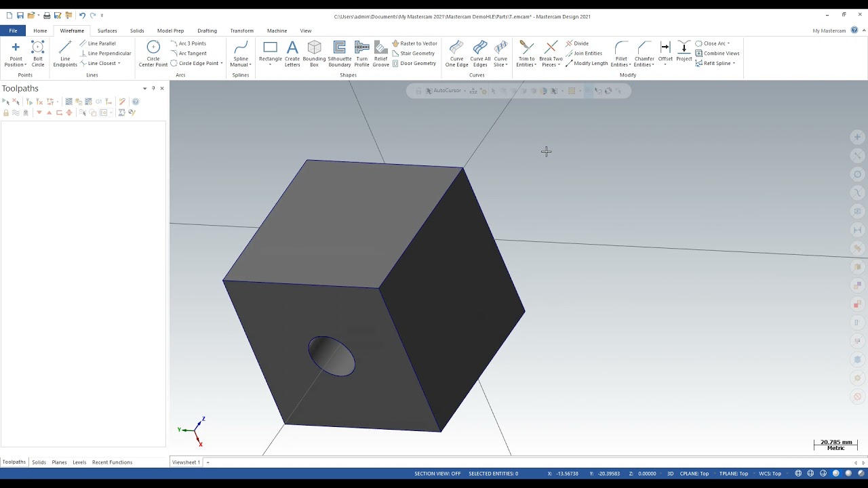The width and height of the screenshot is (868, 488).
Task: Open the Levels manager tab
Action: pos(79,462)
